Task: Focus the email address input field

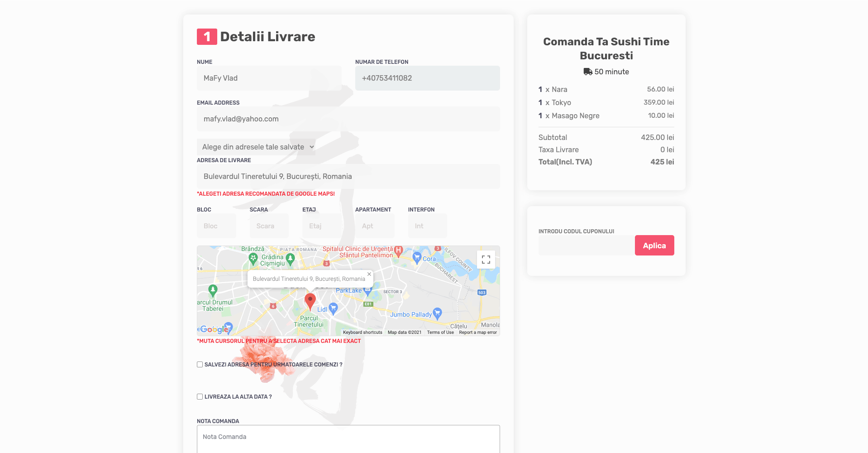Action: [x=348, y=119]
